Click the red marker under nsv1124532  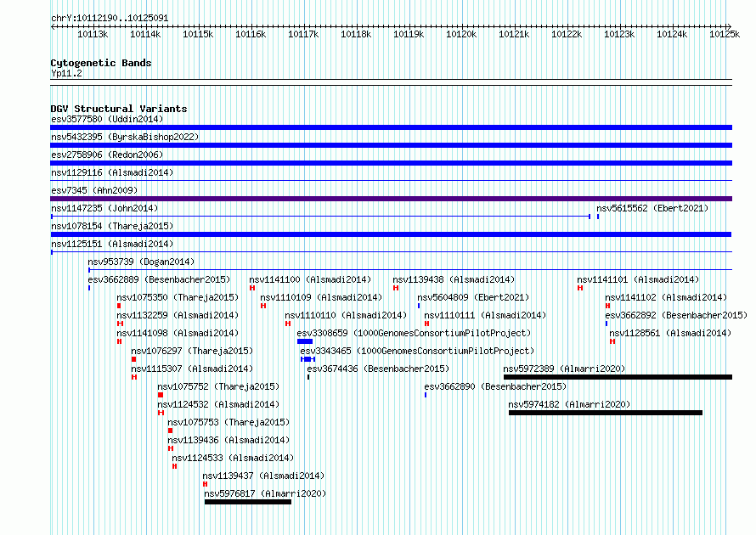tap(161, 413)
